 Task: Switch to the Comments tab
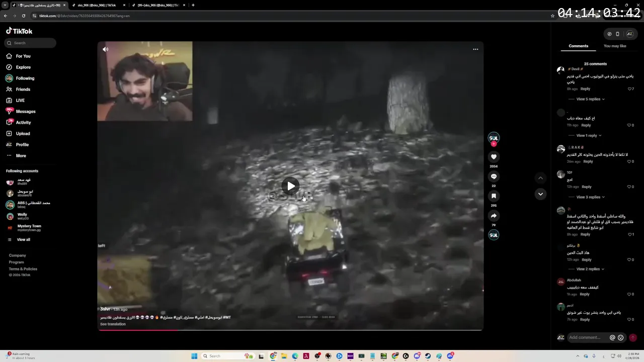click(x=578, y=46)
